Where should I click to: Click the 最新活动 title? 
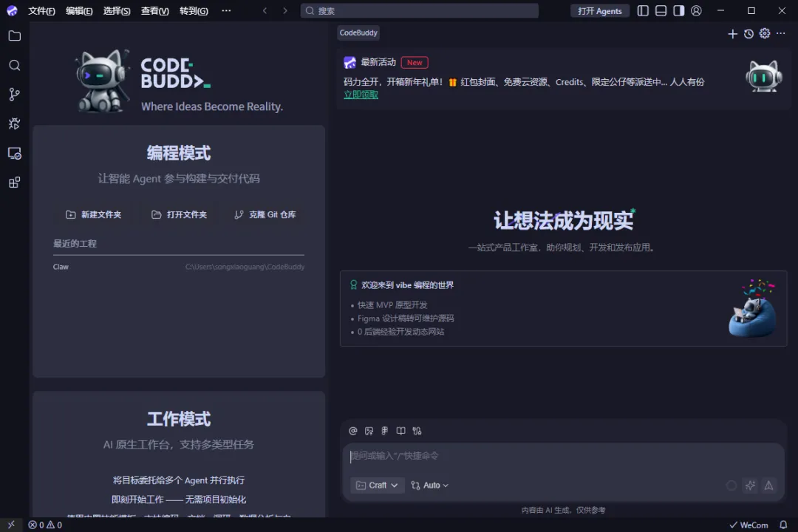[x=378, y=62]
